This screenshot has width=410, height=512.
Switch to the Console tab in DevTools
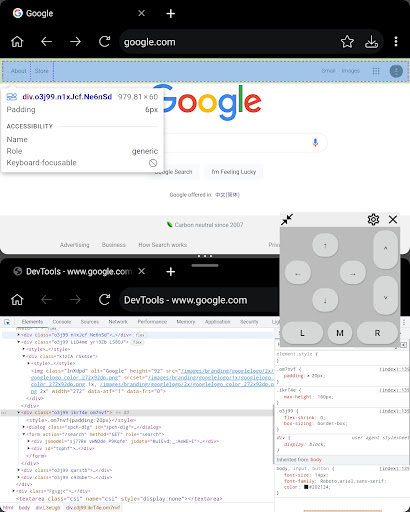coord(62,322)
